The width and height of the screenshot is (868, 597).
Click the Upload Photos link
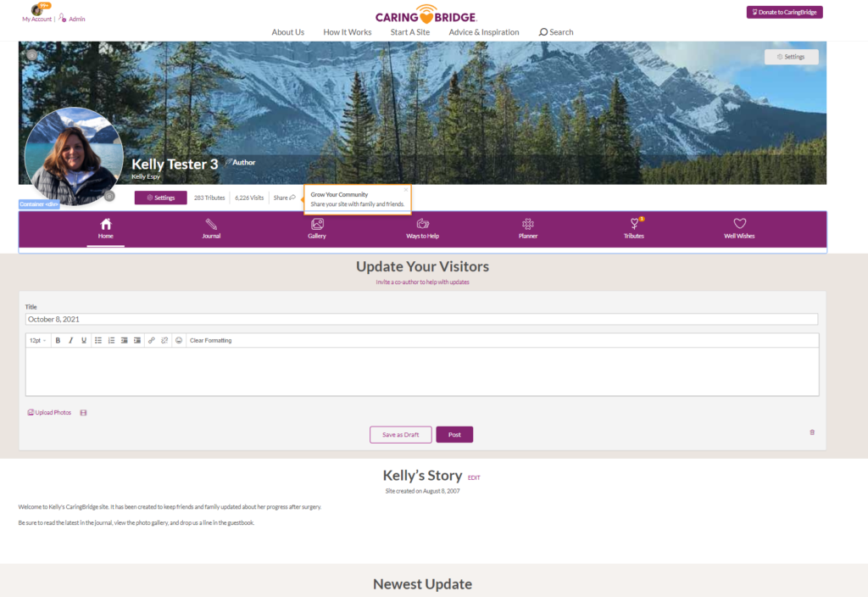49,413
